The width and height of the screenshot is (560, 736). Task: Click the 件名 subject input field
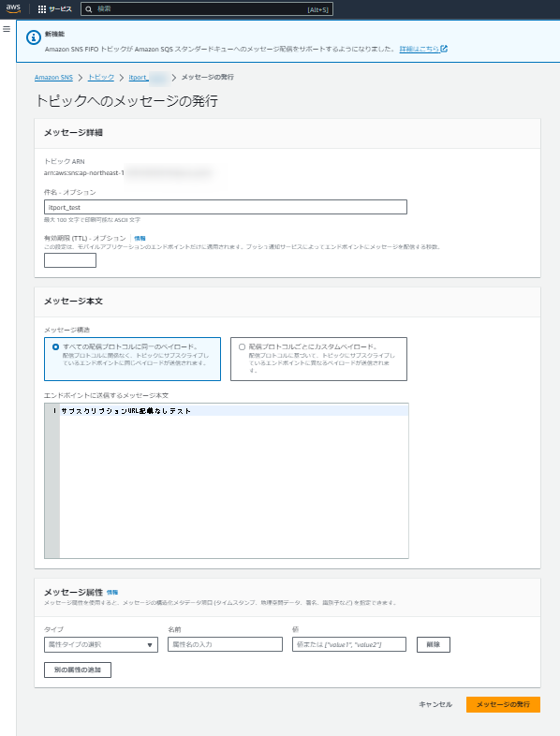[226, 207]
